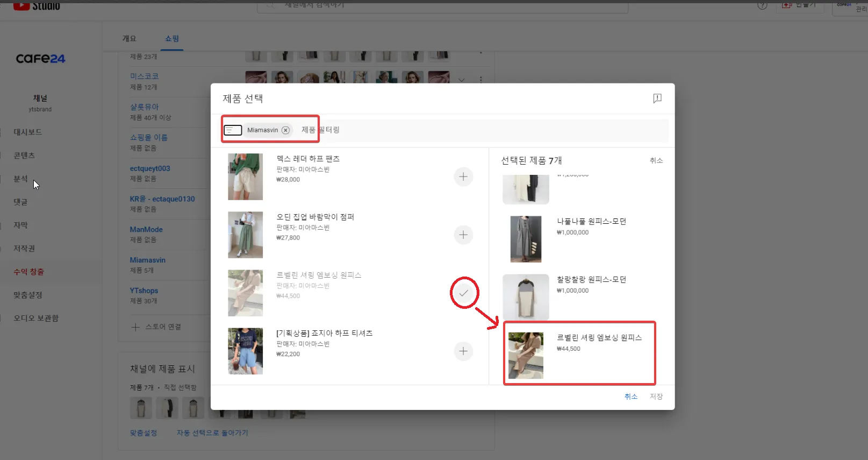Open 대시보드 in the sidebar

pyautogui.click(x=28, y=132)
